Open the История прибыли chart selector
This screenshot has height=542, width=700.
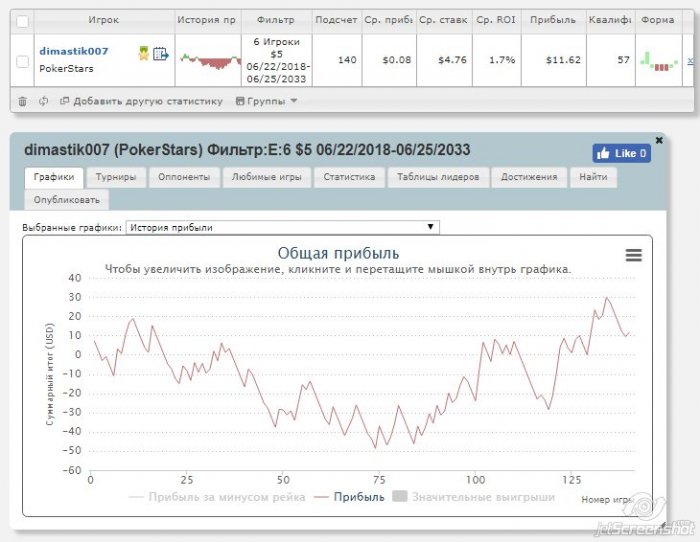[x=283, y=227]
